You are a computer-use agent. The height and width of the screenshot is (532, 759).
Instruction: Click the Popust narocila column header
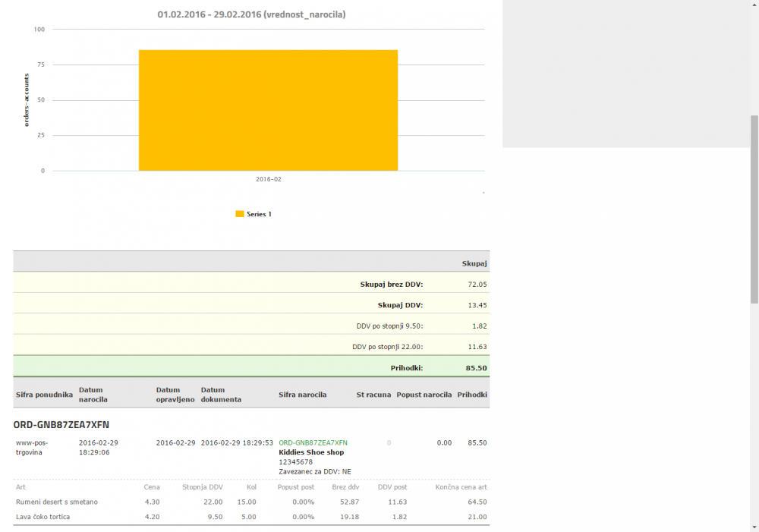pos(424,395)
